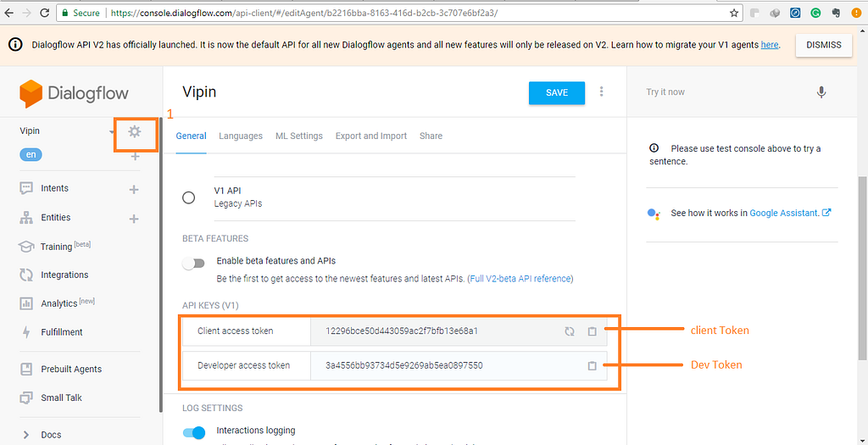Viewport: 868px width, 445px height.
Task: Open the Vipin agent dropdown arrow
Action: [112, 132]
